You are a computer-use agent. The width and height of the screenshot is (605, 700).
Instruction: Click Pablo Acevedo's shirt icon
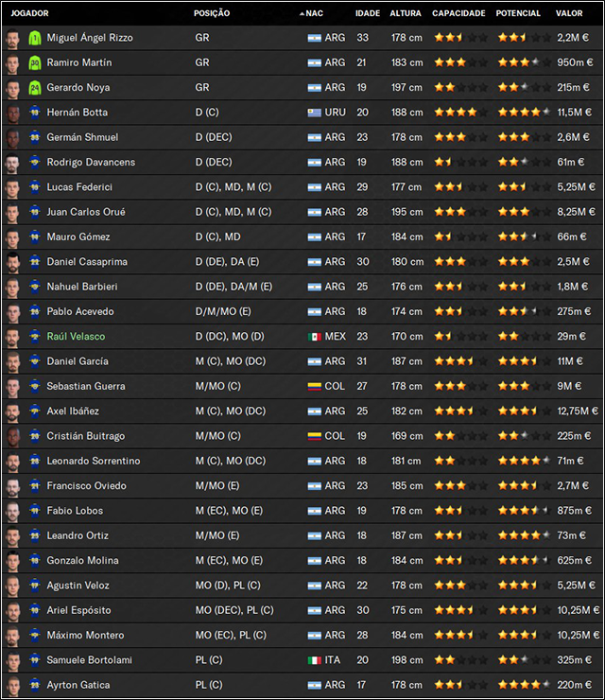coord(35,311)
